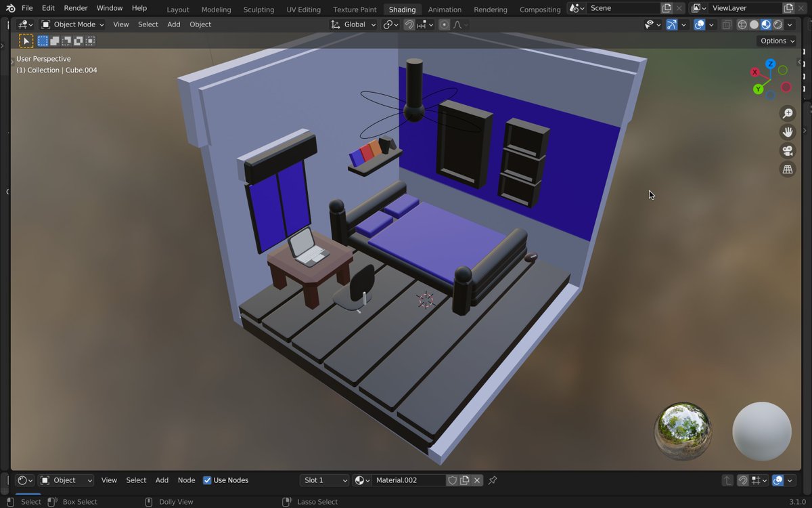Screen dimensions: 812x508
Task: Expand the Options dropdown
Action: (777, 41)
